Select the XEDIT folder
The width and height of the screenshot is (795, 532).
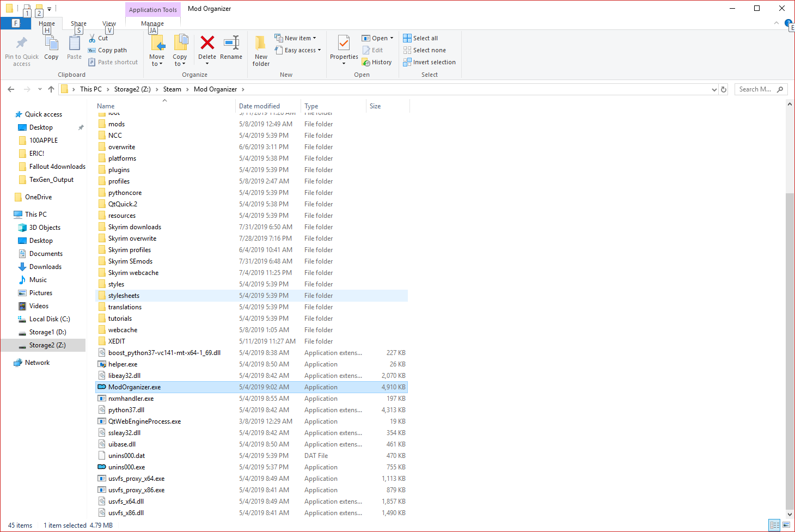click(252, 341)
